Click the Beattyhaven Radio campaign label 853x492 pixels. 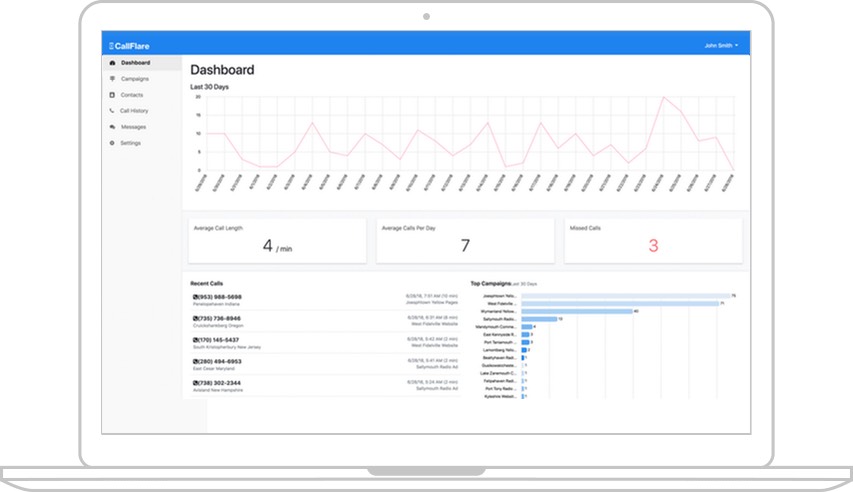[x=499, y=358]
